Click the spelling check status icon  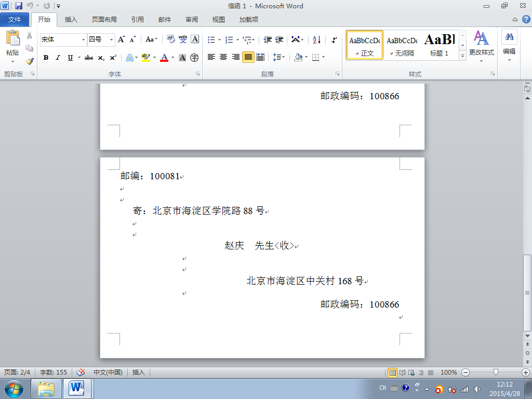pyautogui.click(x=81, y=372)
